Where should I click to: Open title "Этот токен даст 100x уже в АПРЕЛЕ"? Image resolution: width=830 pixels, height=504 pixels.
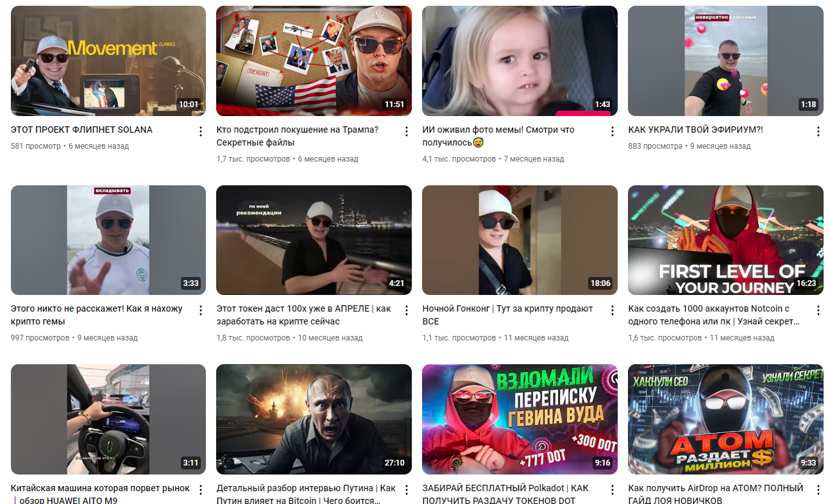(x=303, y=315)
